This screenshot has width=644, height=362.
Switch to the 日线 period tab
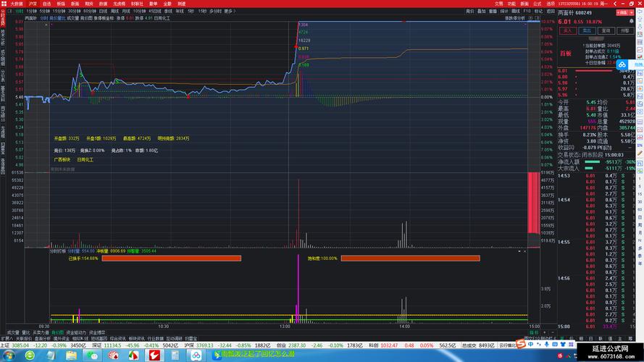click(104, 11)
